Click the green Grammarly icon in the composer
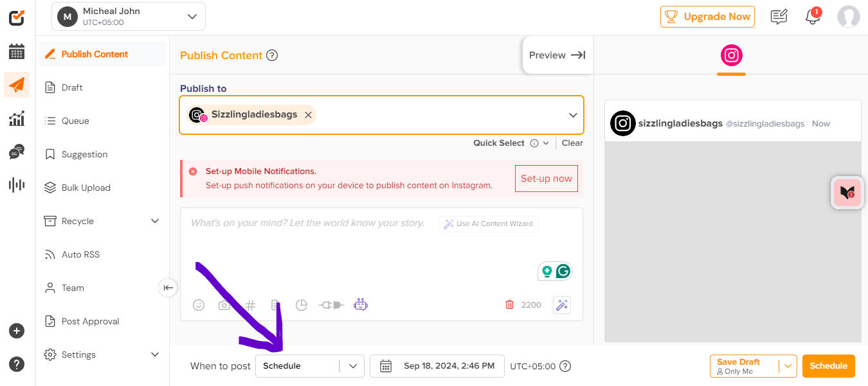868x386 pixels. [x=563, y=272]
